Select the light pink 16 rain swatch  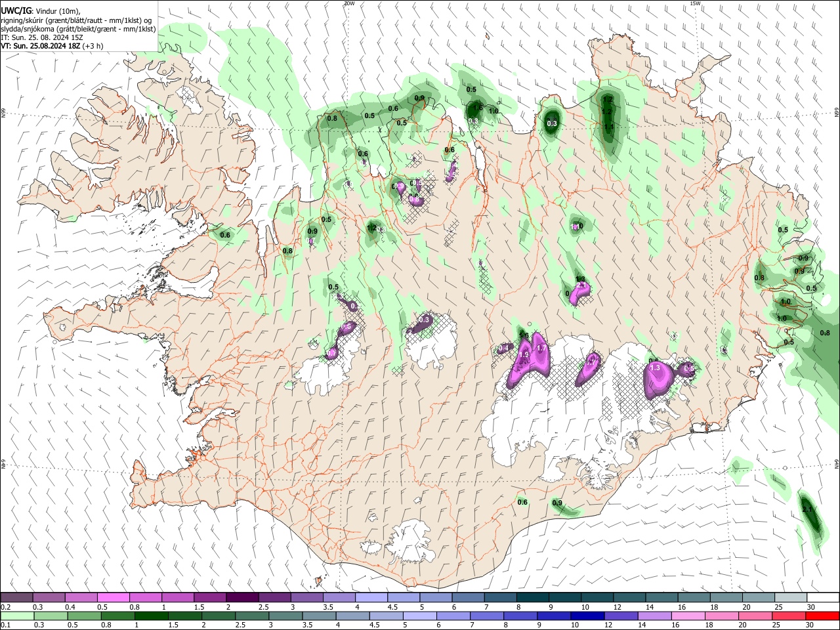click(688, 616)
